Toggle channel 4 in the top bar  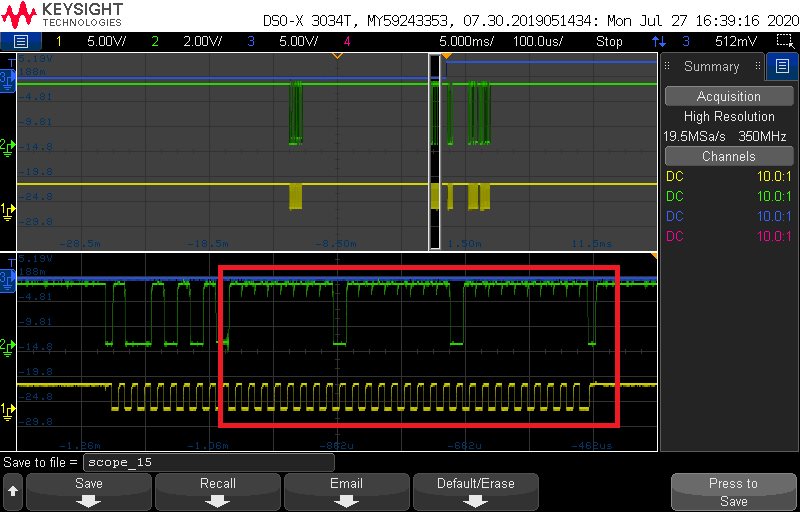[347, 41]
